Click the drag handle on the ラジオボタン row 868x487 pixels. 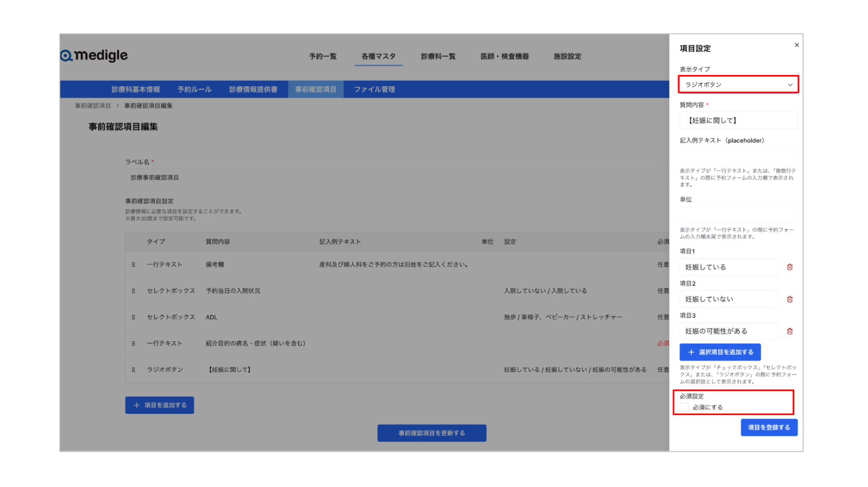(133, 369)
